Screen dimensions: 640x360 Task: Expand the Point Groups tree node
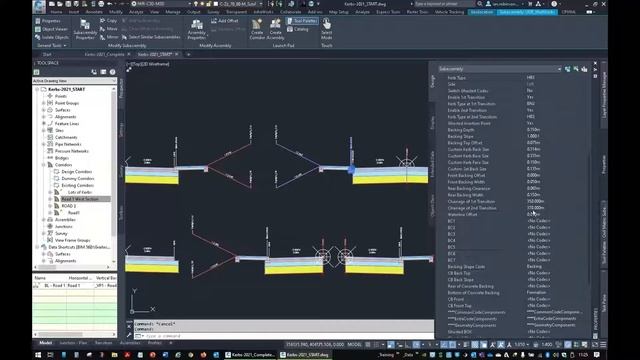pos(44,103)
